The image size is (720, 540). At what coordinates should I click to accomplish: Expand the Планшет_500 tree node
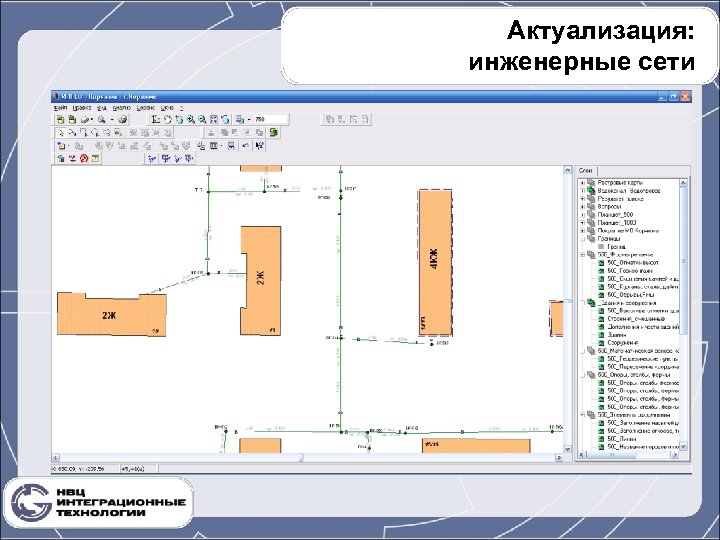point(583,215)
